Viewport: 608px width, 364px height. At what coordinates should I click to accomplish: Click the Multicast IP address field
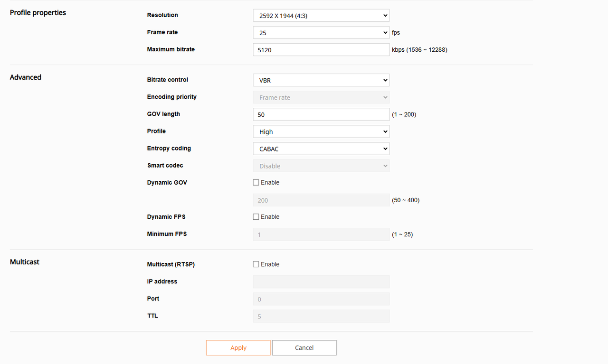(x=321, y=282)
